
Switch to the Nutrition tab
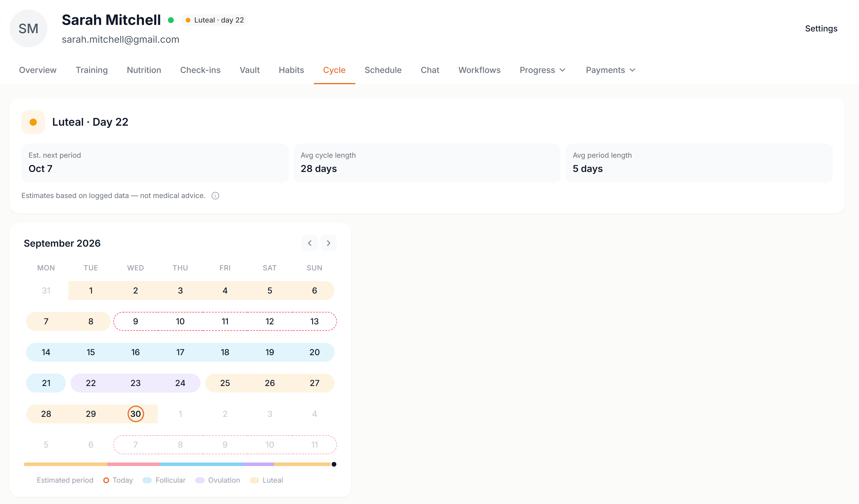point(144,70)
